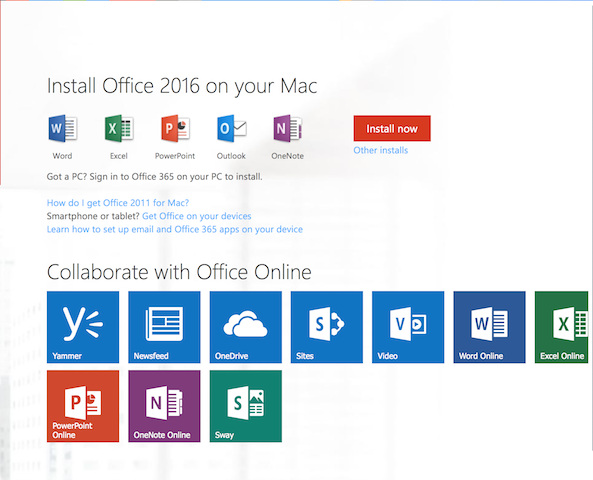Launch the PowerPoint Online tile

tap(83, 406)
